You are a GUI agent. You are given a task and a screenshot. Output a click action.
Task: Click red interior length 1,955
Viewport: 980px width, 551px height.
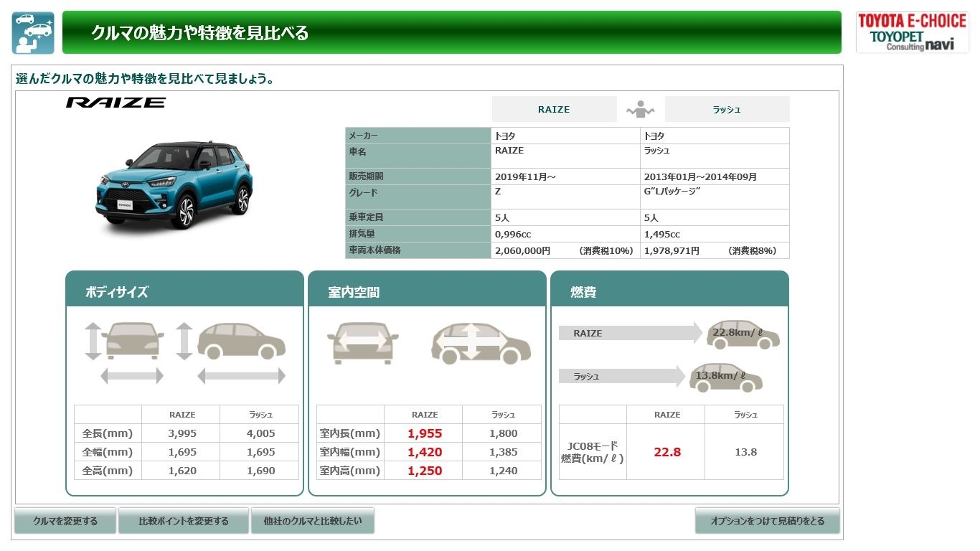pos(425,433)
